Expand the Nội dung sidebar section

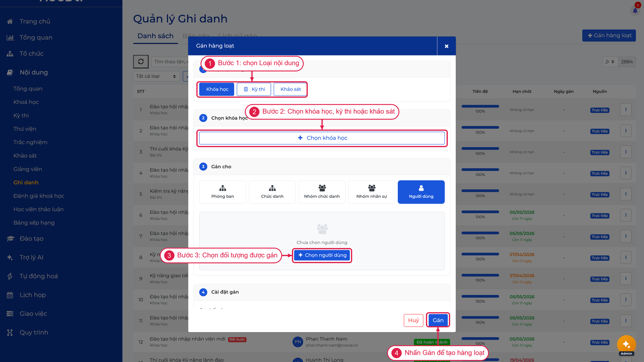click(x=34, y=72)
